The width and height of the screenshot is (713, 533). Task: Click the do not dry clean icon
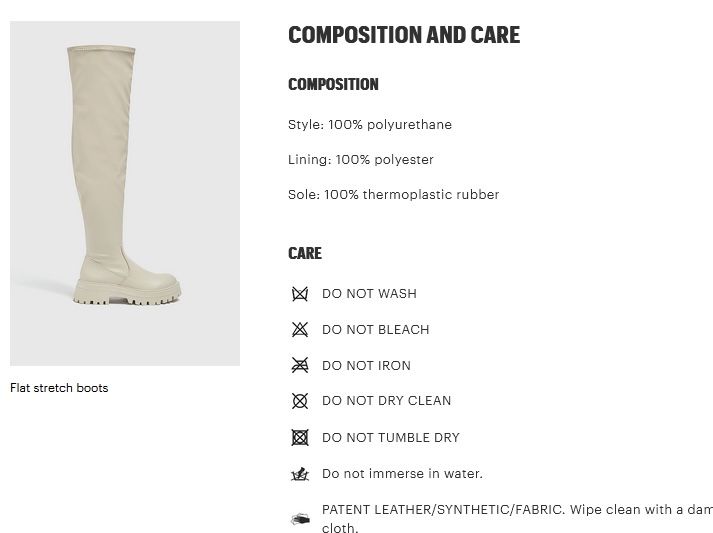tap(299, 401)
